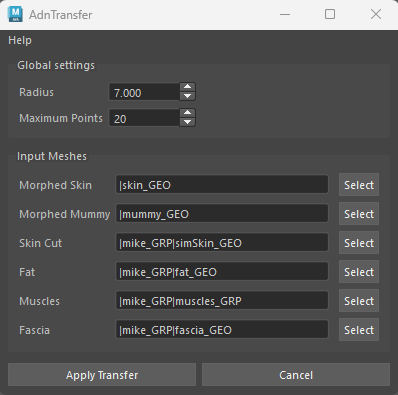Click the Maximum Points value field
The image size is (398, 395).
[x=144, y=118]
